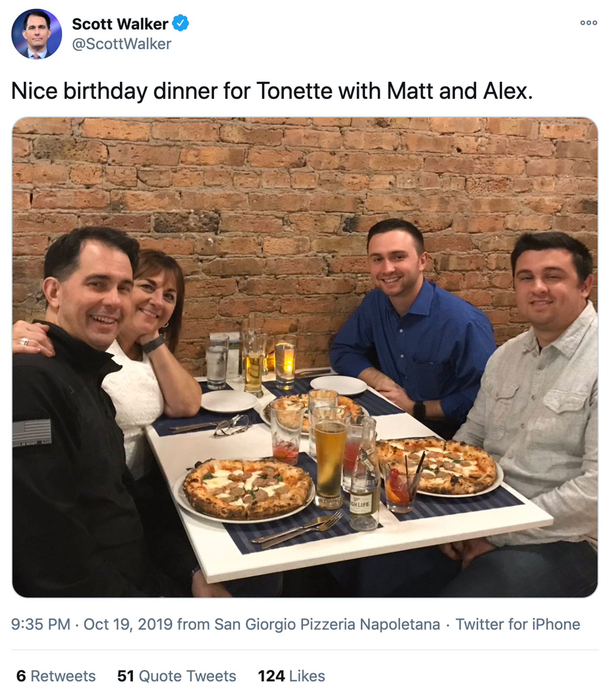The width and height of the screenshot is (609, 700).
Task: Open San Giorgio Pizzeria Napoletana location
Action: [x=327, y=624]
